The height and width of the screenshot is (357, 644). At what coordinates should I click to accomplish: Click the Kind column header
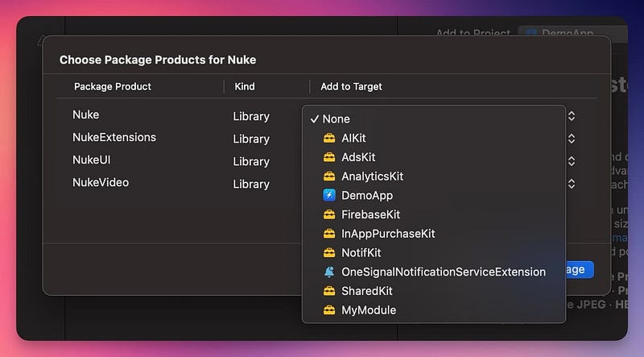tap(245, 86)
